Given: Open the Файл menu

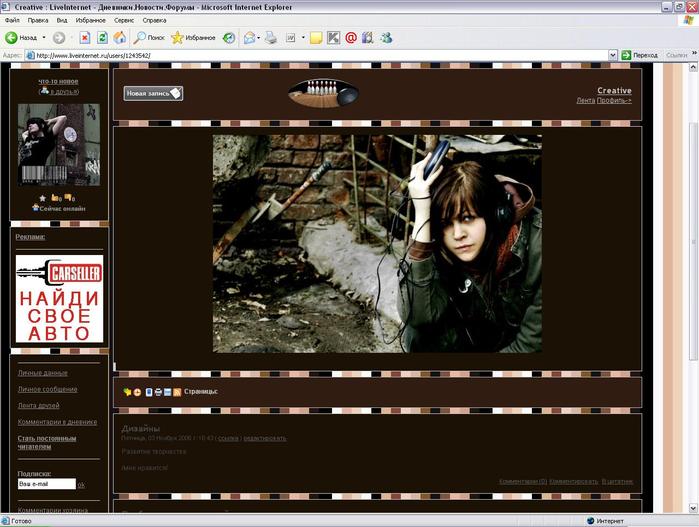Looking at the screenshot, I should click(x=12, y=20).
